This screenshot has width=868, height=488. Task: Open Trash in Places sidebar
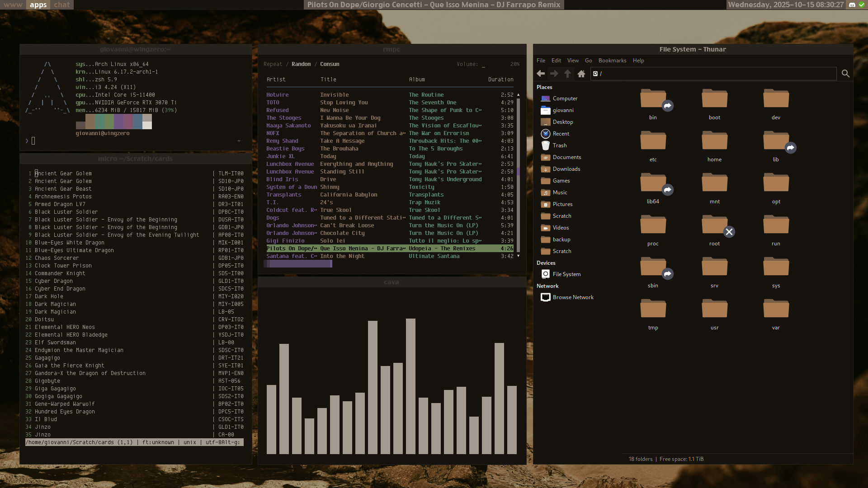coord(559,145)
